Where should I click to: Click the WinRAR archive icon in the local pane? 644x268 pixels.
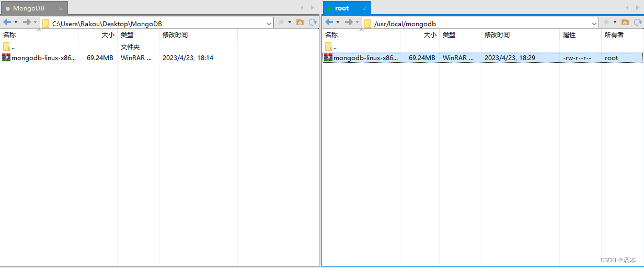click(6, 57)
